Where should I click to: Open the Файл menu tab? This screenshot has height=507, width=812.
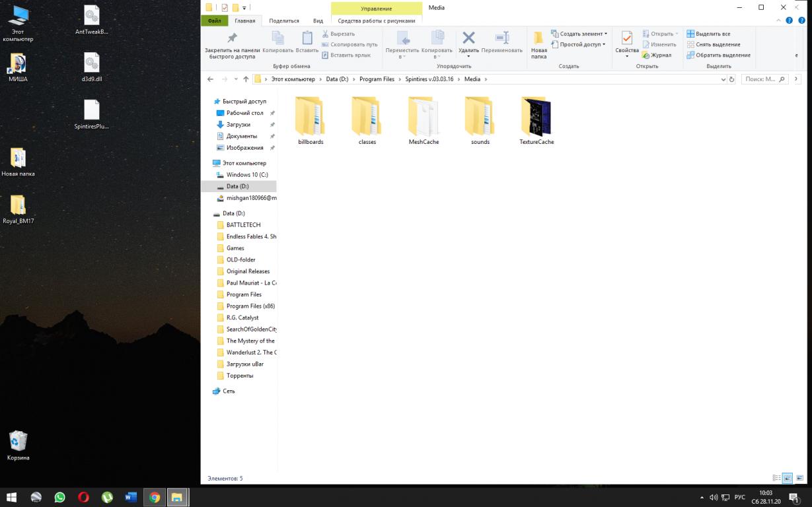tap(214, 20)
